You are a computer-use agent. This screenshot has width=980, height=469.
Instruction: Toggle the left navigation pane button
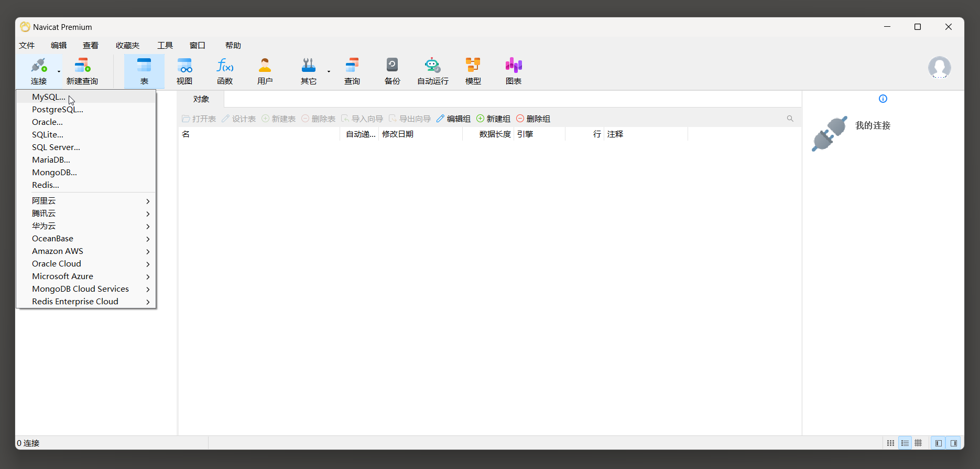point(939,443)
